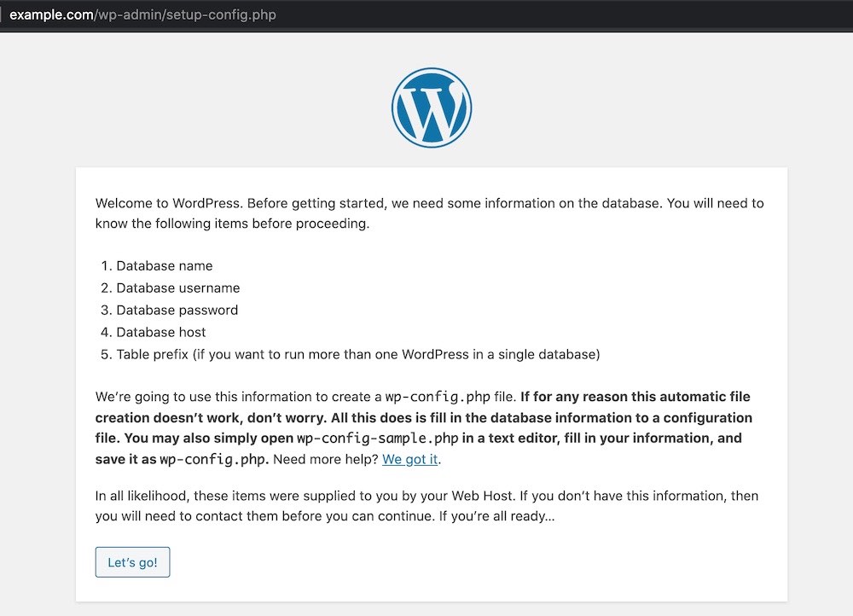The width and height of the screenshot is (853, 616).
Task: Click the WordPress logo
Action: [x=432, y=108]
